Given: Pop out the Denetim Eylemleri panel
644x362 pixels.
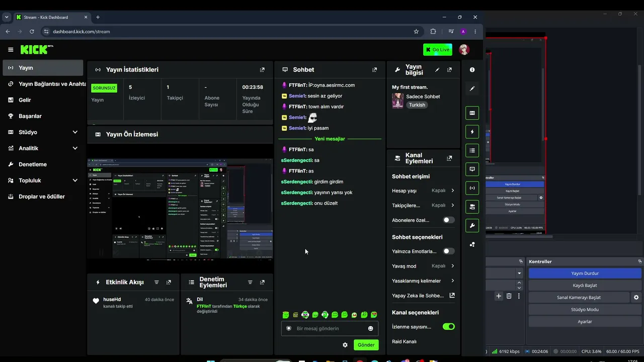Looking at the screenshot, I should (262, 283).
